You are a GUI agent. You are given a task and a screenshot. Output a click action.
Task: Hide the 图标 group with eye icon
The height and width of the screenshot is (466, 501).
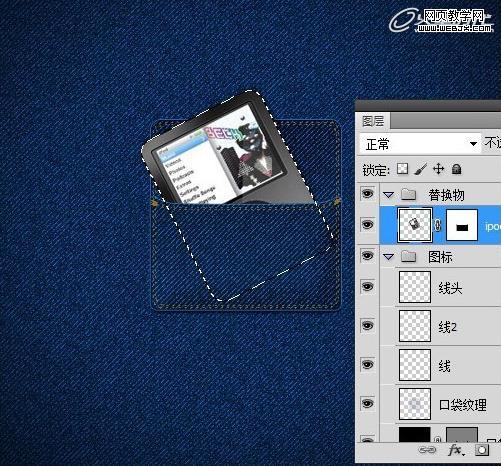[x=367, y=256]
